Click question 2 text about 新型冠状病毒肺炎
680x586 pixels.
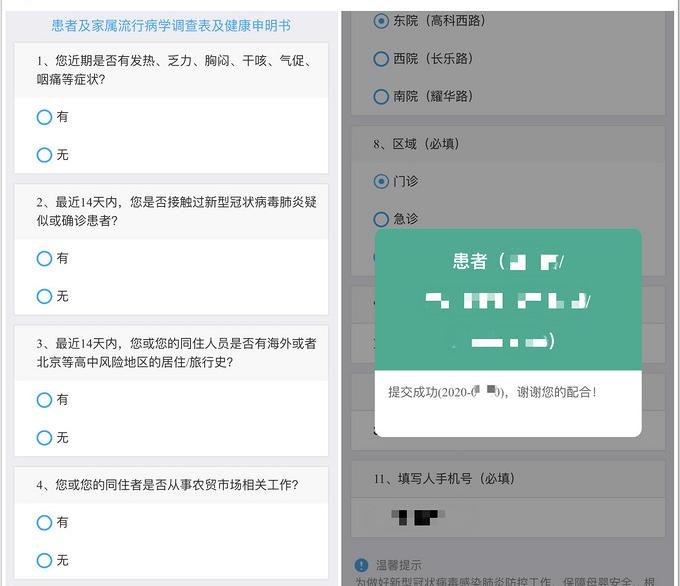click(177, 211)
